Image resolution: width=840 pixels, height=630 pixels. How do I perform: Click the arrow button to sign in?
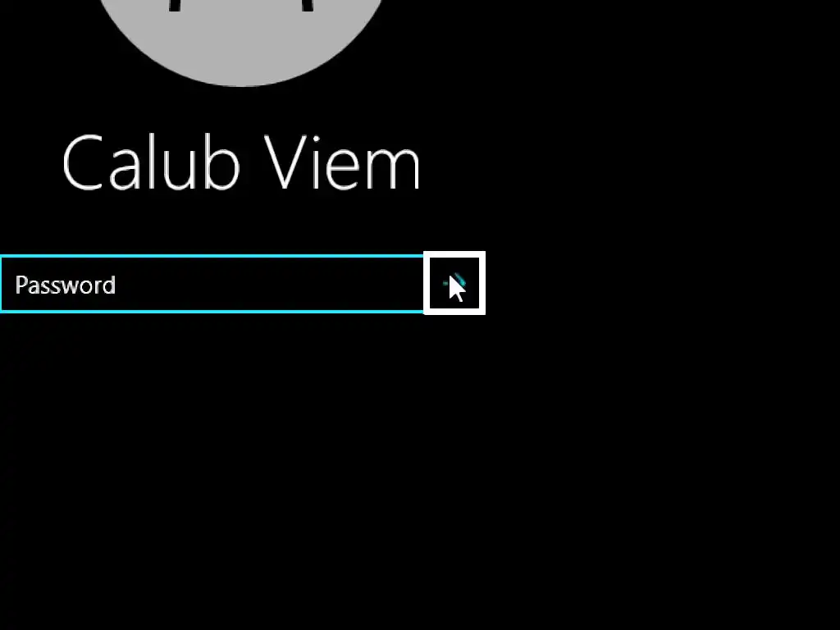pyautogui.click(x=454, y=283)
